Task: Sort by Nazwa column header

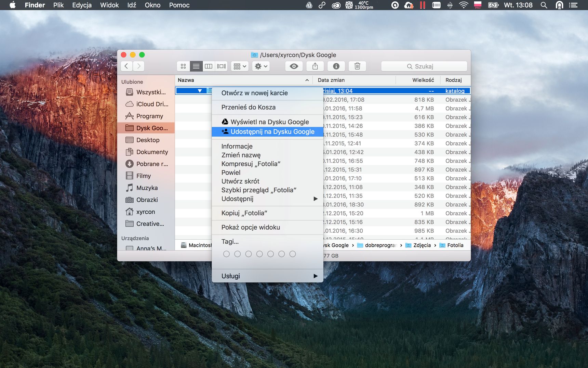Action: pyautogui.click(x=243, y=80)
